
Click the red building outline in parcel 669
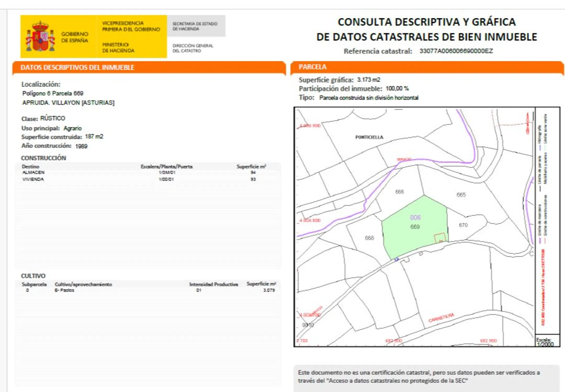(x=440, y=238)
